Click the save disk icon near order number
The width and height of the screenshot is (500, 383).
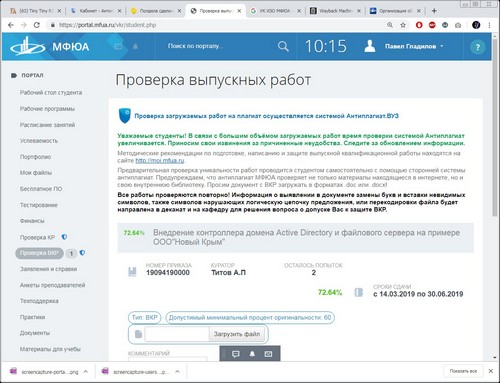click(132, 272)
